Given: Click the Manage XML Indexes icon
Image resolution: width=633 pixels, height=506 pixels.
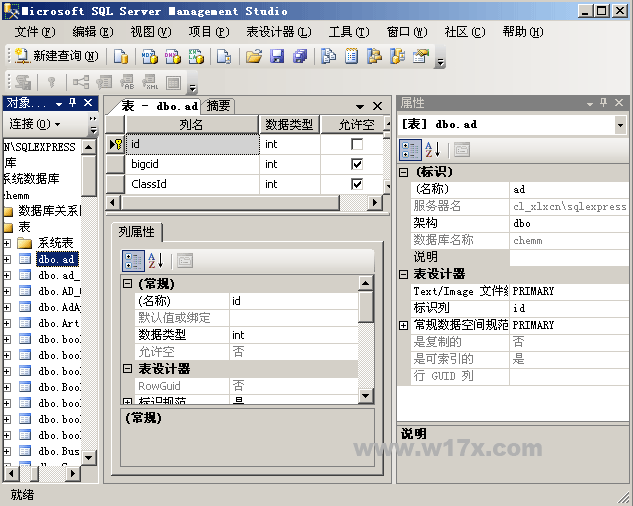Looking at the screenshot, I should click(150, 82).
